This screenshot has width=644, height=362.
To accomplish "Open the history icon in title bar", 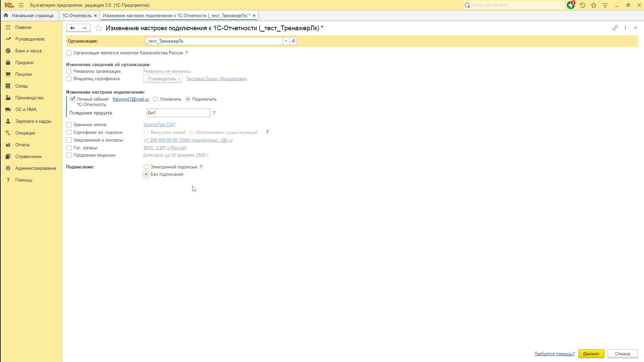I will (x=582, y=5).
